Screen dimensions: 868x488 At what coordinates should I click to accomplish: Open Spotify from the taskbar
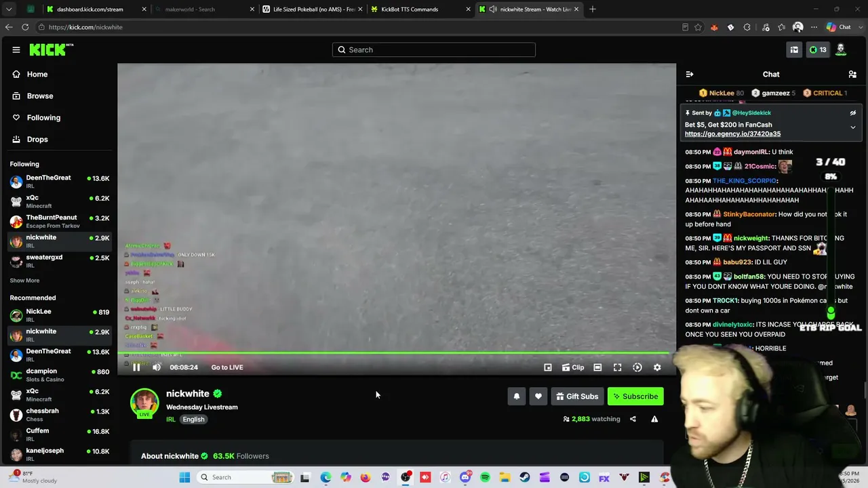[485, 477]
